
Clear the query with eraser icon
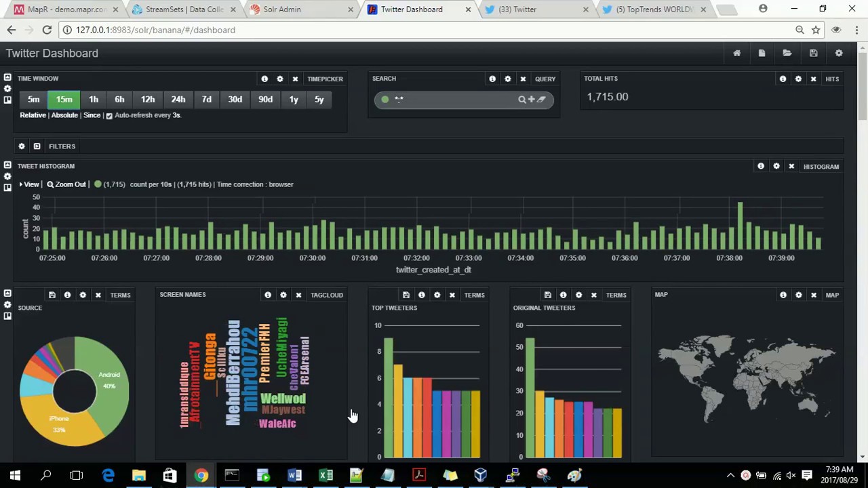pyautogui.click(x=541, y=100)
